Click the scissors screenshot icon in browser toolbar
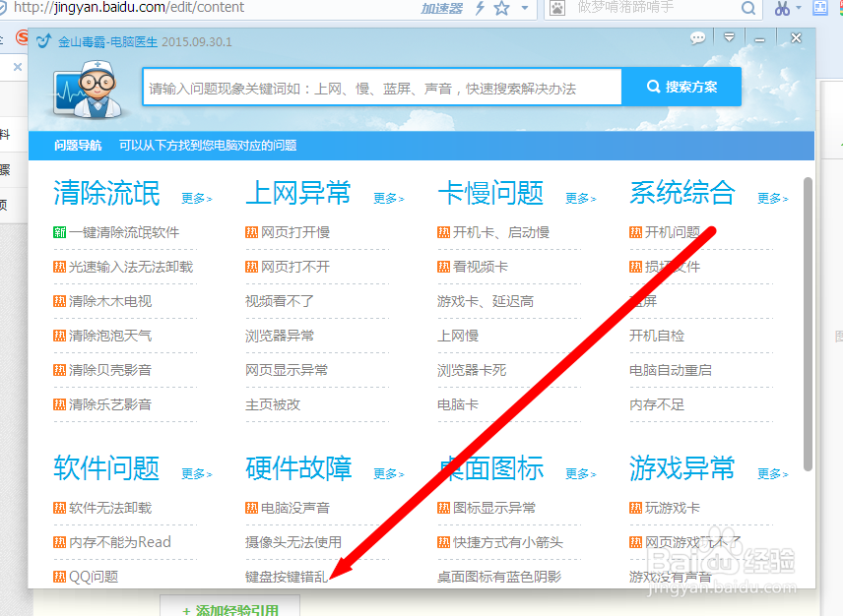Viewport: 843px width, 616px height. 783,9
